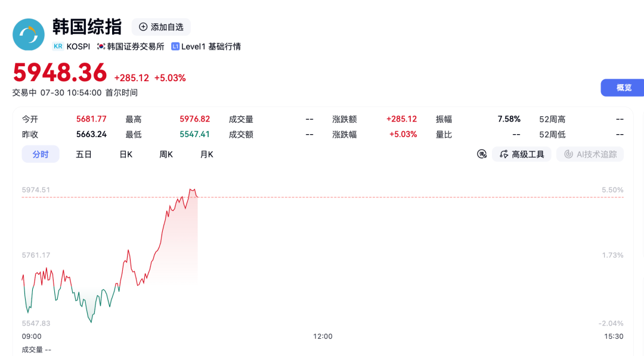This screenshot has width=644, height=356.
Task: Open 高级工具 advanced tools
Action: coord(522,154)
